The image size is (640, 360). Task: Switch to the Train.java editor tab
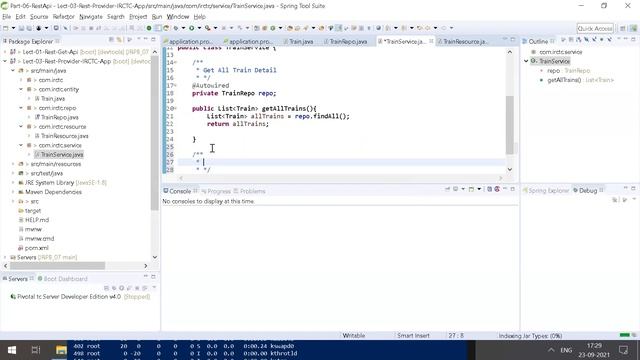tap(301, 41)
